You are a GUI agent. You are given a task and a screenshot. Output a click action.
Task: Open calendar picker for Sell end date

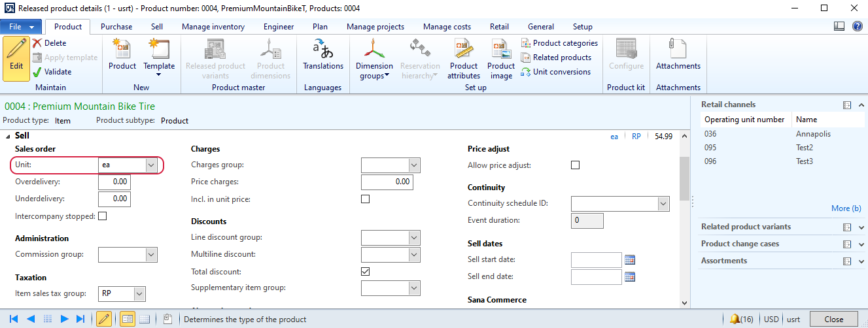point(630,276)
